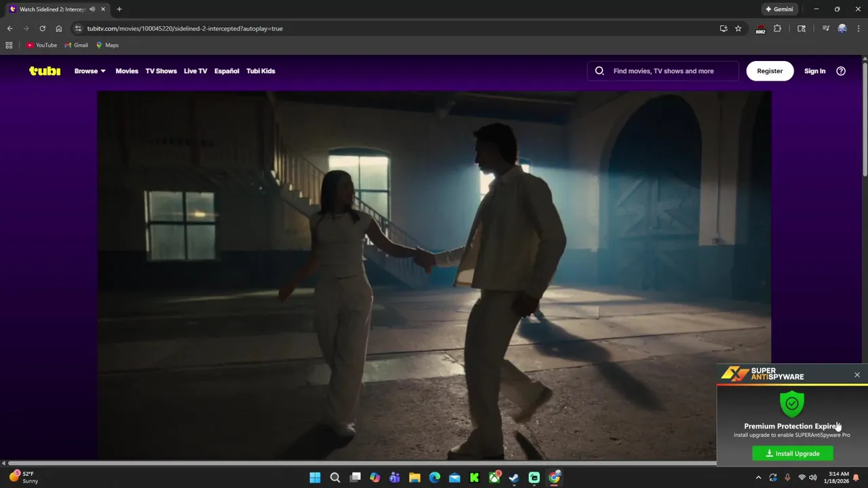Open Steam from taskbar
Image resolution: width=868 pixels, height=488 pixels.
click(x=514, y=478)
